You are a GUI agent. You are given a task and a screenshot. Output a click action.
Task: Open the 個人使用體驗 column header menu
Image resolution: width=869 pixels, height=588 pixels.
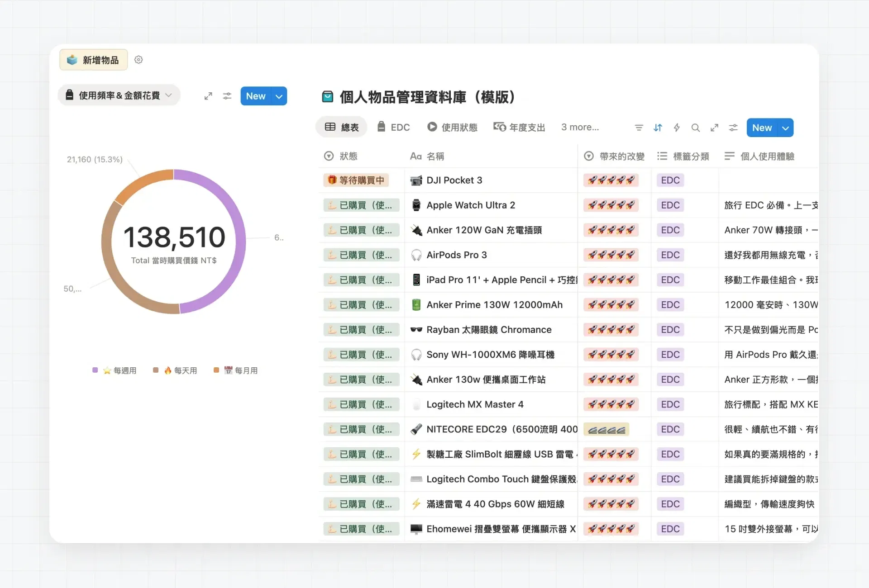click(759, 156)
